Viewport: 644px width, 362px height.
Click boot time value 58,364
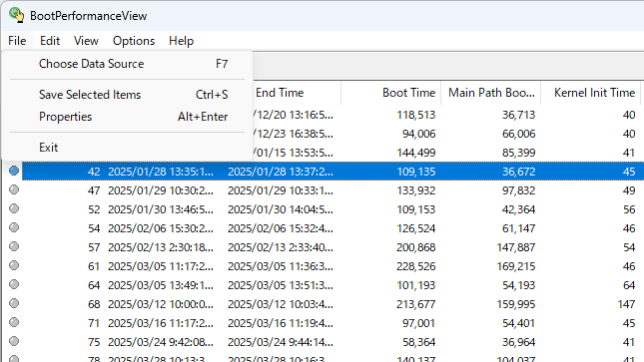click(x=418, y=342)
